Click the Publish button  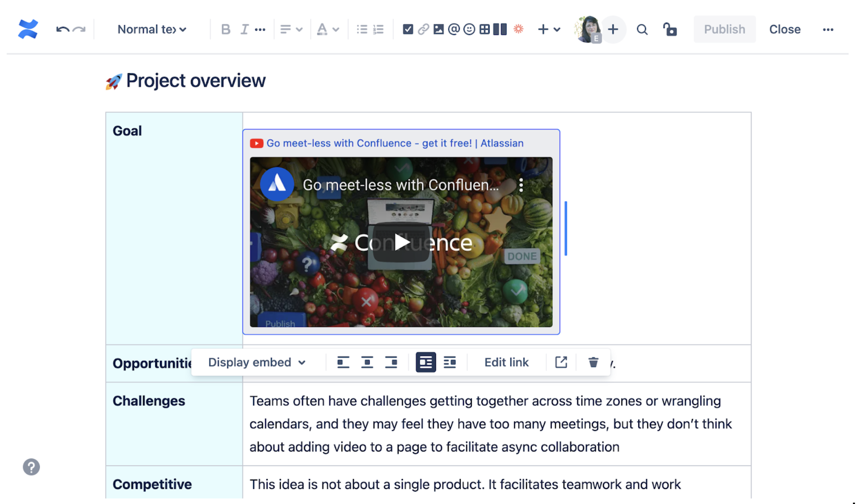coord(724,28)
